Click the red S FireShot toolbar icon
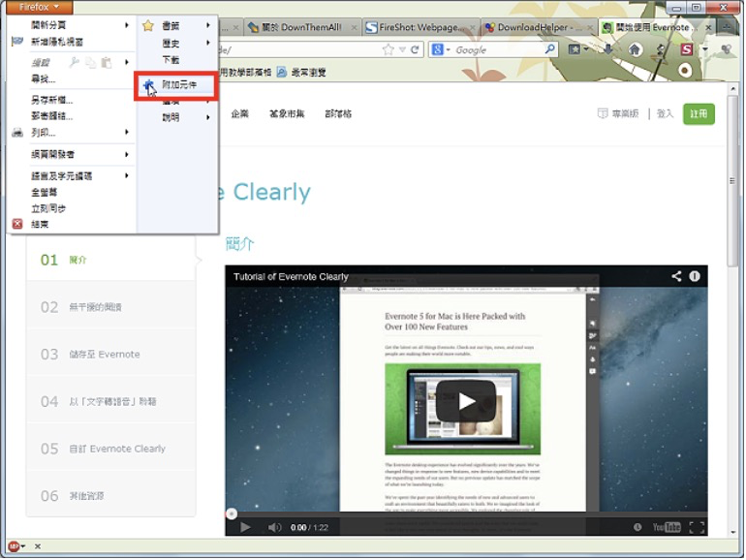Image resolution: width=746 pixels, height=560 pixels. point(686,49)
